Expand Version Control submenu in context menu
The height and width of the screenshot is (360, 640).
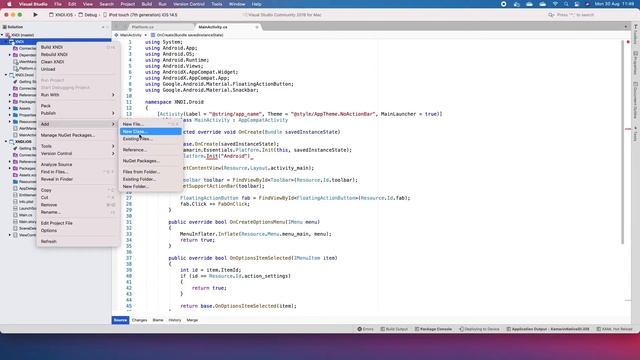tap(78, 153)
